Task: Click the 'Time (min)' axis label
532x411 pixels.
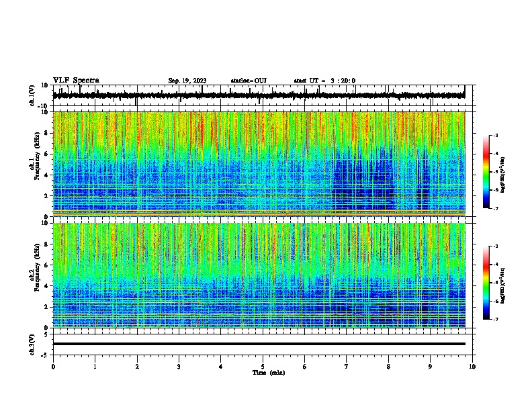Action: tap(269, 373)
